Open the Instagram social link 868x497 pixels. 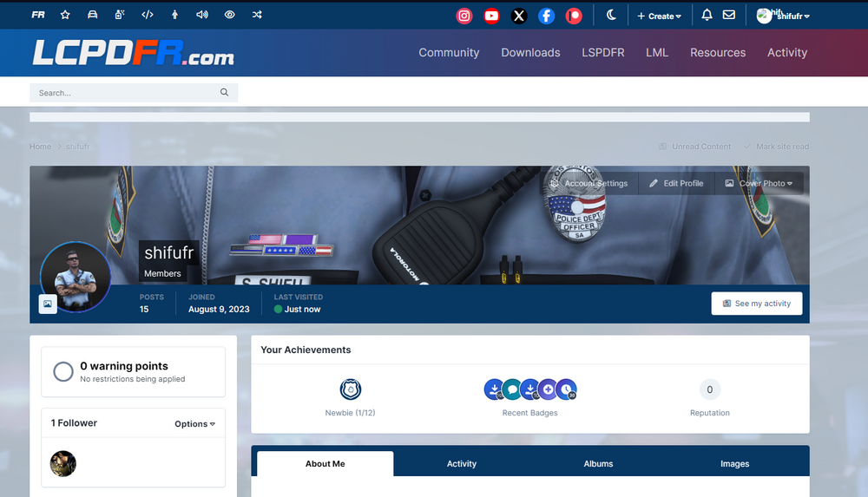[x=464, y=16]
